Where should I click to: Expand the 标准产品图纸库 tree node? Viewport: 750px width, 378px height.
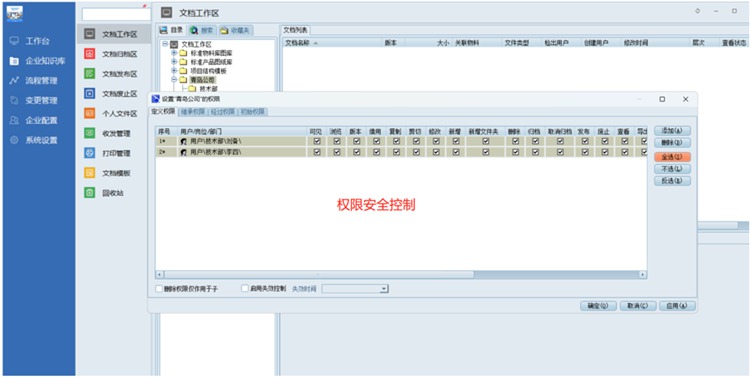174,62
